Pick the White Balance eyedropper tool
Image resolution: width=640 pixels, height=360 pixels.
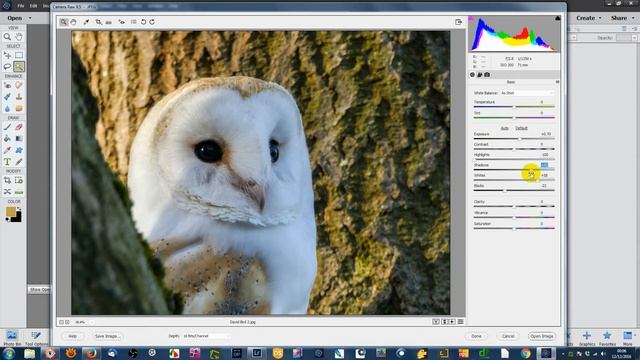tap(86, 22)
